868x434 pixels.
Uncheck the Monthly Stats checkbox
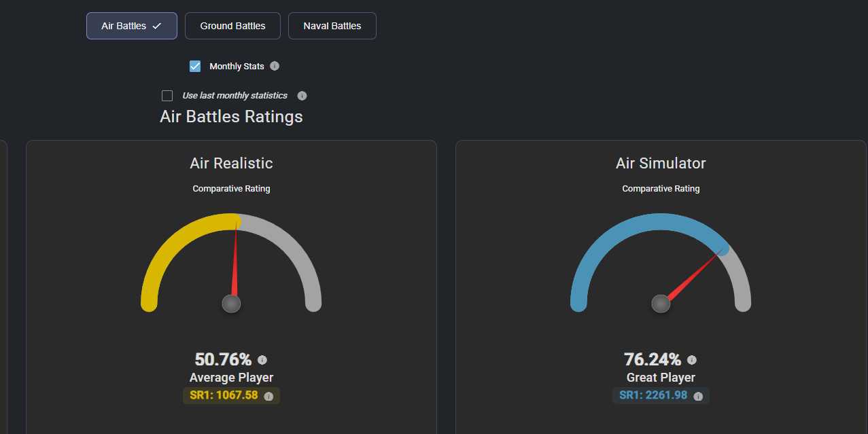(195, 66)
